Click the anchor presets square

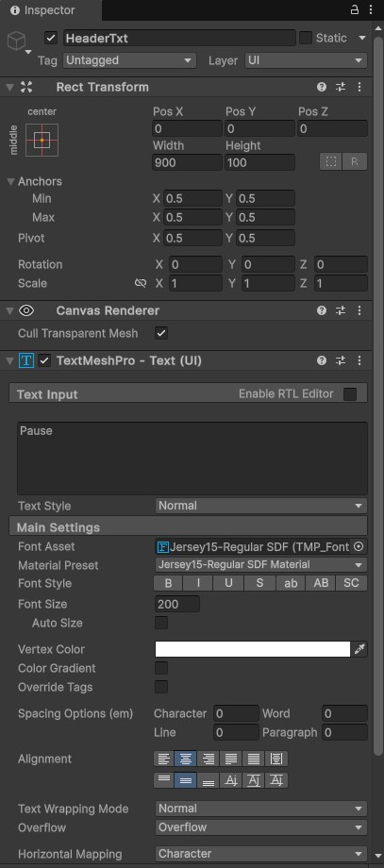click(x=42, y=140)
